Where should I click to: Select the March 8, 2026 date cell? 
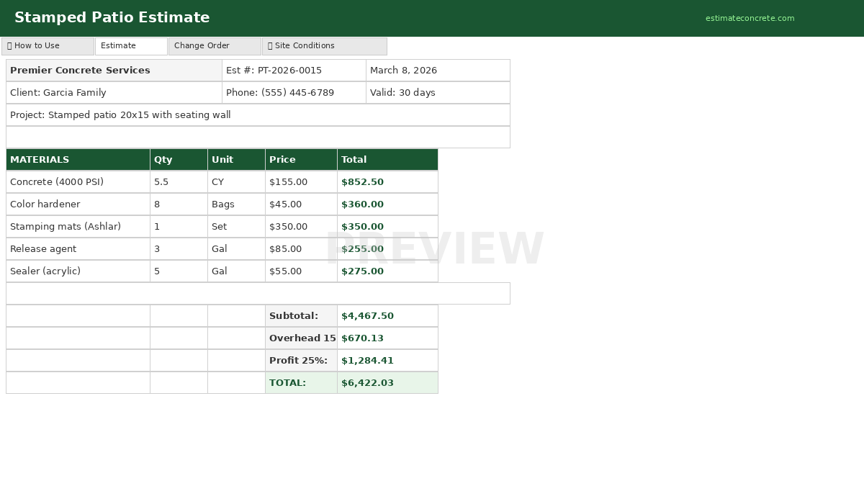(437, 71)
